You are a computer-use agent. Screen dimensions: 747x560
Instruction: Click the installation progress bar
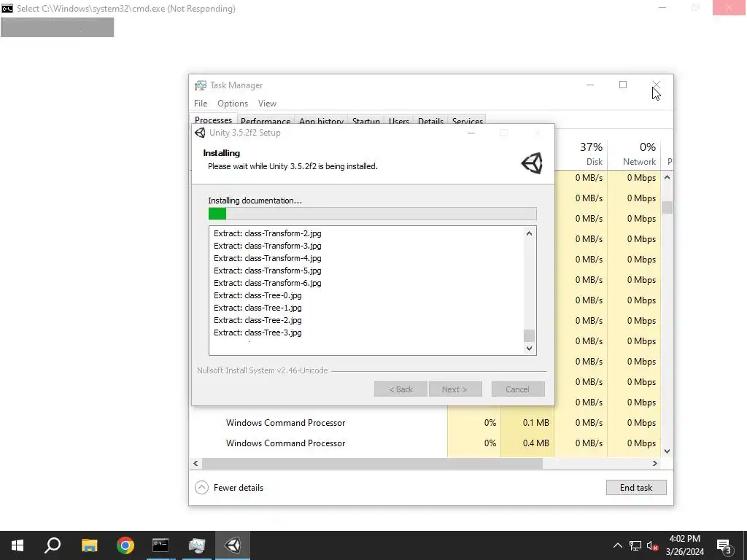click(373, 214)
